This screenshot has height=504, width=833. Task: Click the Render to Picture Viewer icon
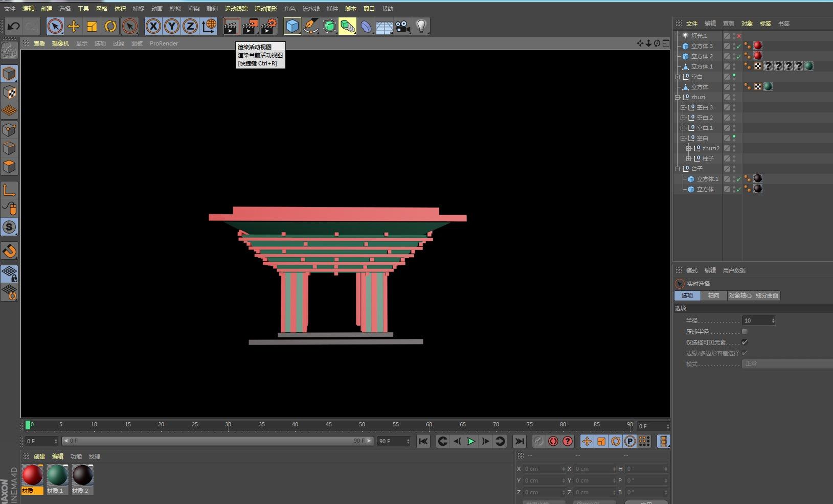[x=250, y=26]
